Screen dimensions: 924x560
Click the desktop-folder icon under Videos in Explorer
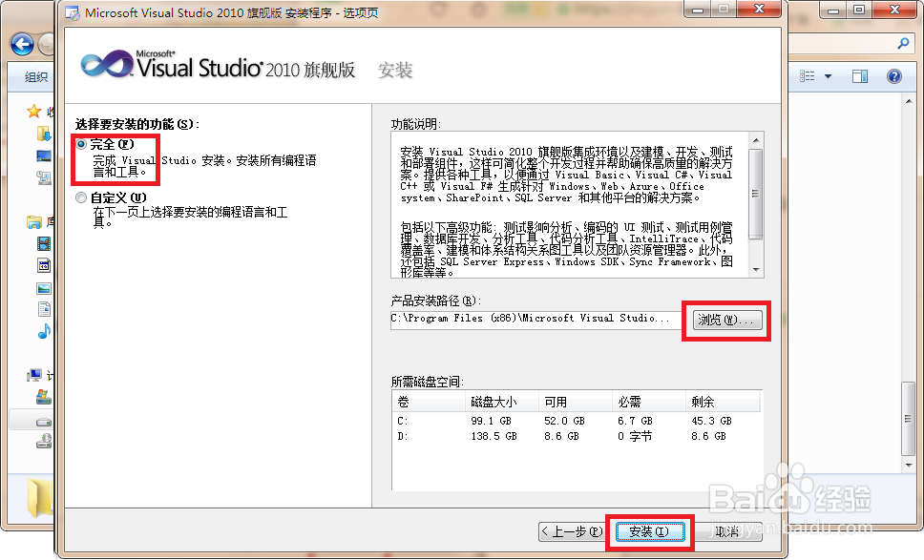[x=44, y=265]
